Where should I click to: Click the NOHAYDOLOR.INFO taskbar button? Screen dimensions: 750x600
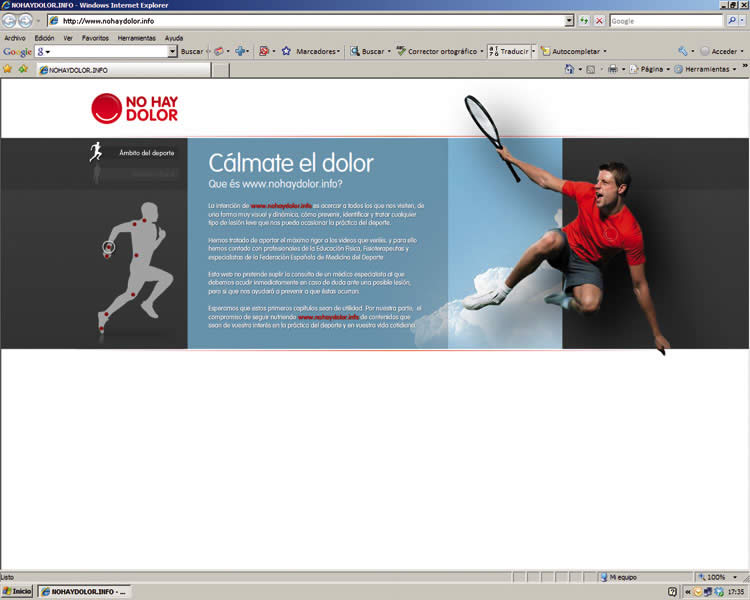point(85,592)
